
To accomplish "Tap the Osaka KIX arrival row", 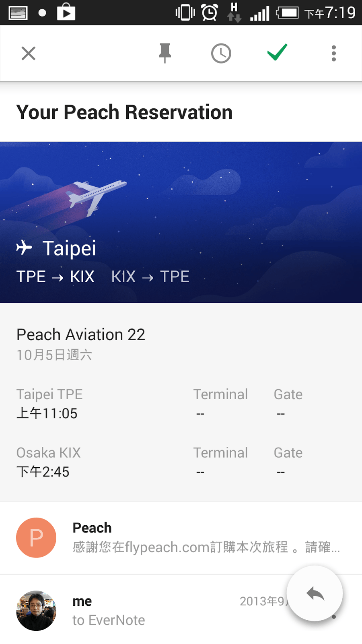I will 48,462.
